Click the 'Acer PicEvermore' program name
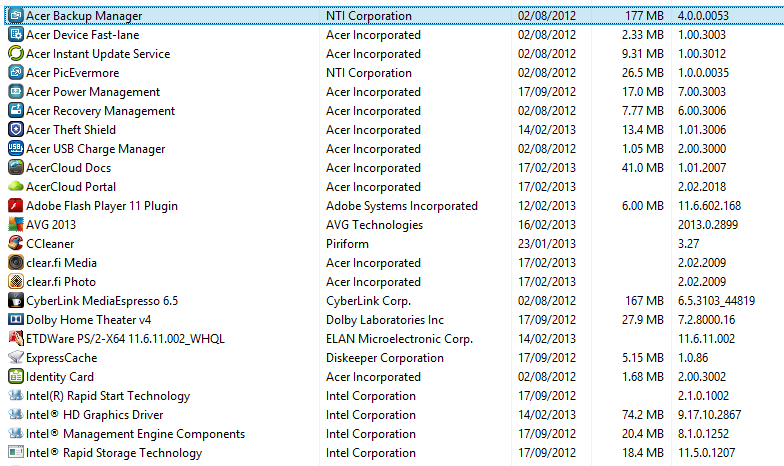Screen dimensions: 784x466 [x=72, y=73]
